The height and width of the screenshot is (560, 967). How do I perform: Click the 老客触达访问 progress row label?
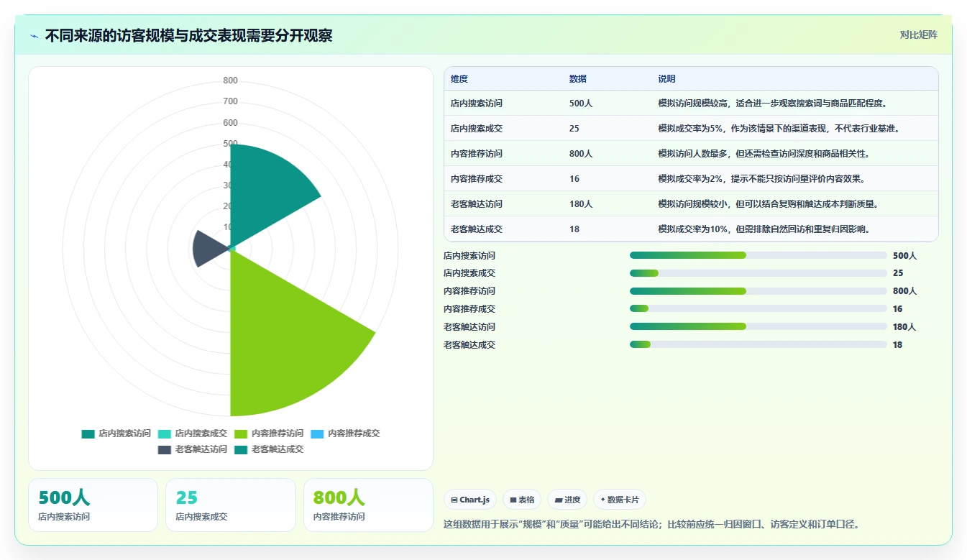tap(469, 326)
